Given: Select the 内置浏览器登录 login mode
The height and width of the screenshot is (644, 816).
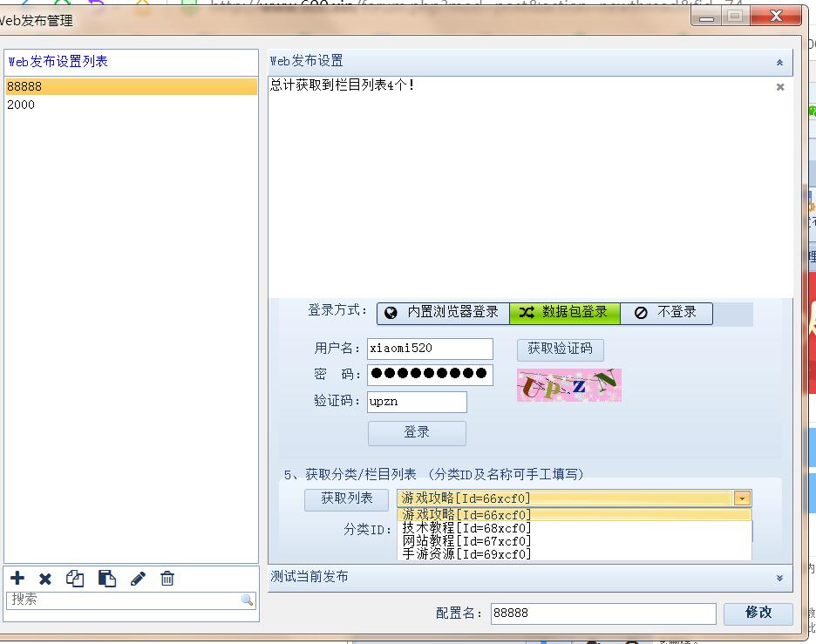Looking at the screenshot, I should click(443, 313).
